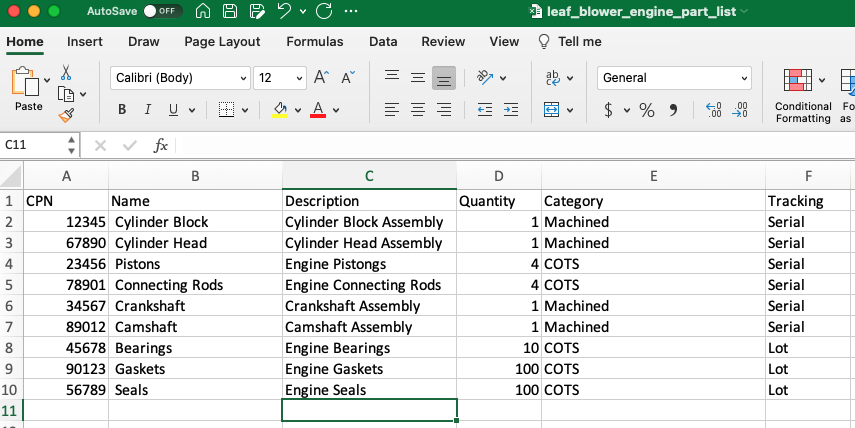The image size is (855, 428).
Task: Click the Cut scissors icon
Action: [66, 73]
